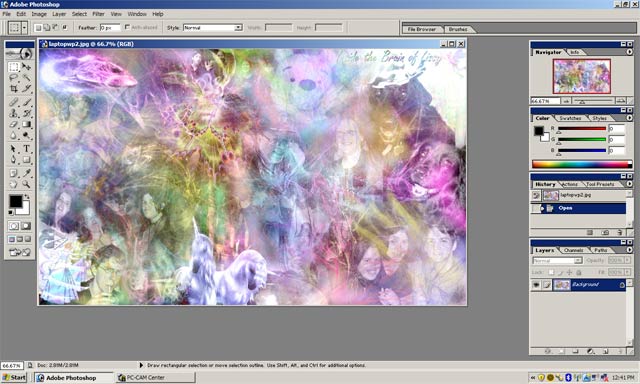The height and width of the screenshot is (384, 640).
Task: Open the File Browser tab button
Action: tap(422, 29)
